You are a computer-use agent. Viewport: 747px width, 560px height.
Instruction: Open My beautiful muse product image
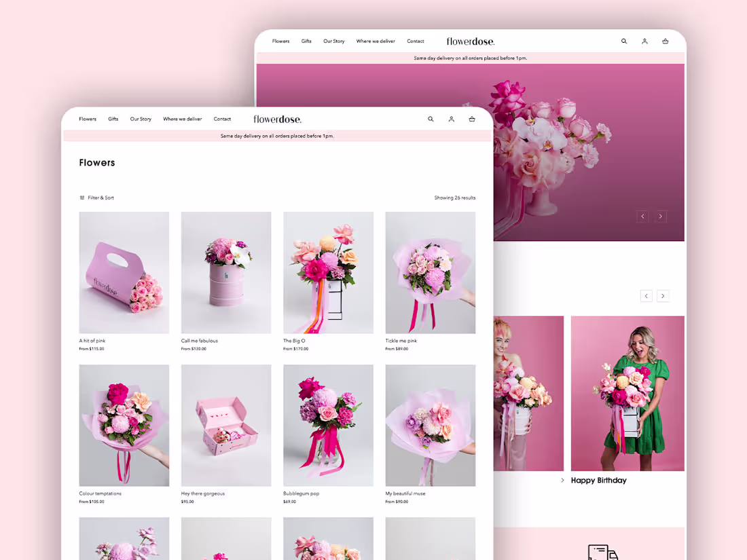coord(430,425)
